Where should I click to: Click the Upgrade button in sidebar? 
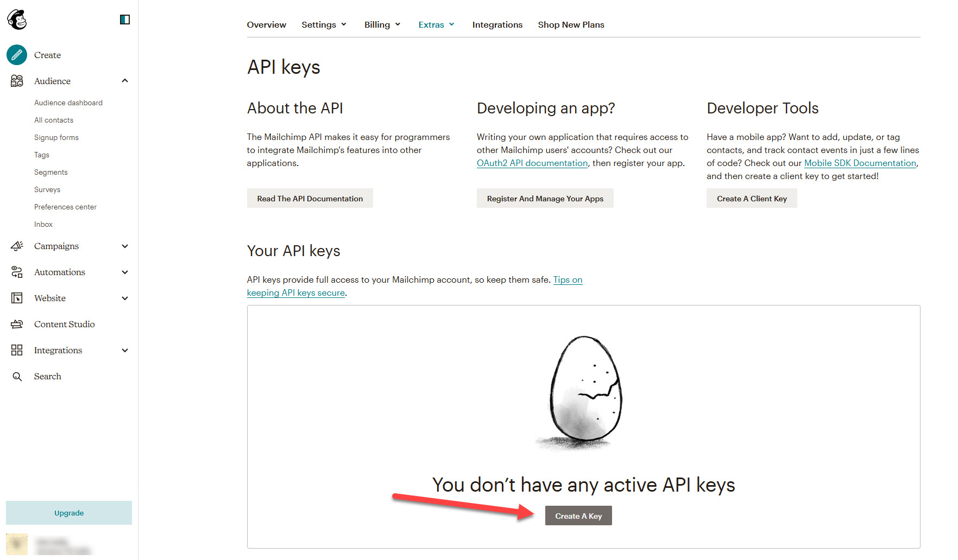pyautogui.click(x=69, y=513)
